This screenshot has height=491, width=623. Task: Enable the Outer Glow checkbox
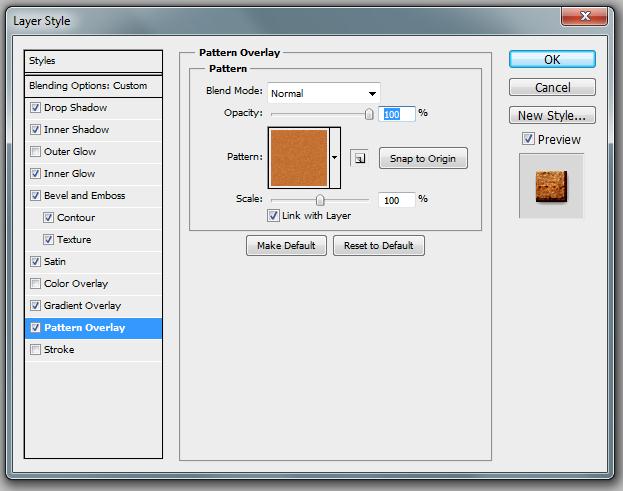coord(36,152)
